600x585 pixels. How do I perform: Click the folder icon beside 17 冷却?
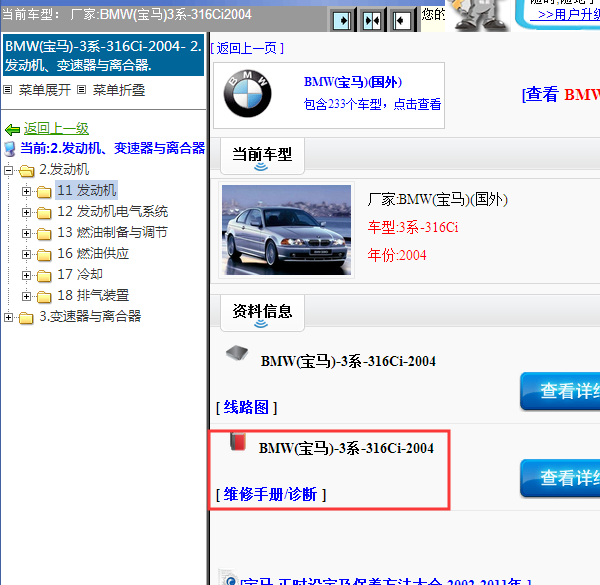(x=44, y=275)
